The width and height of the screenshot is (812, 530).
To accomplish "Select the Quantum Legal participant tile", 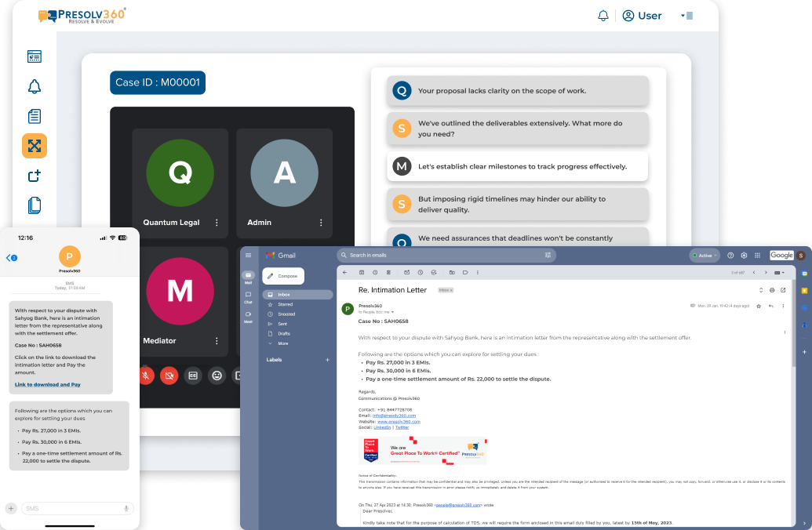I will [180, 183].
